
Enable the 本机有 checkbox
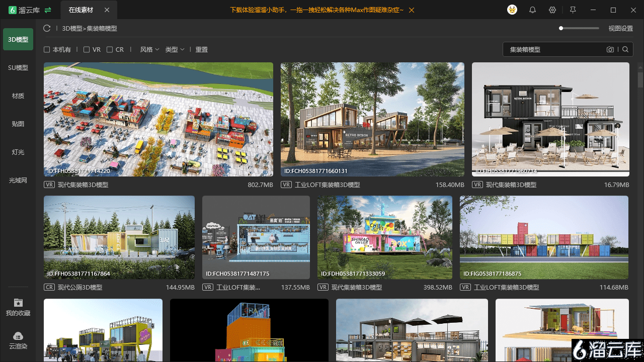(x=47, y=50)
